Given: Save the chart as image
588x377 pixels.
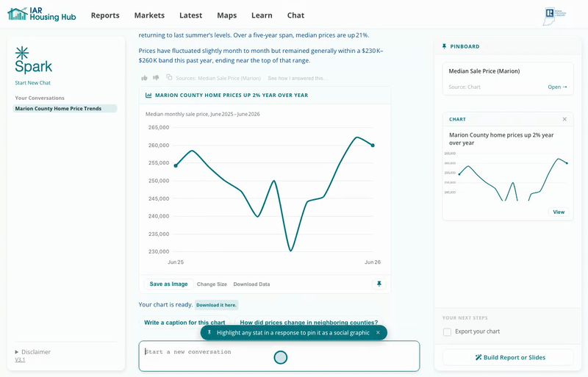Looking at the screenshot, I should [168, 284].
